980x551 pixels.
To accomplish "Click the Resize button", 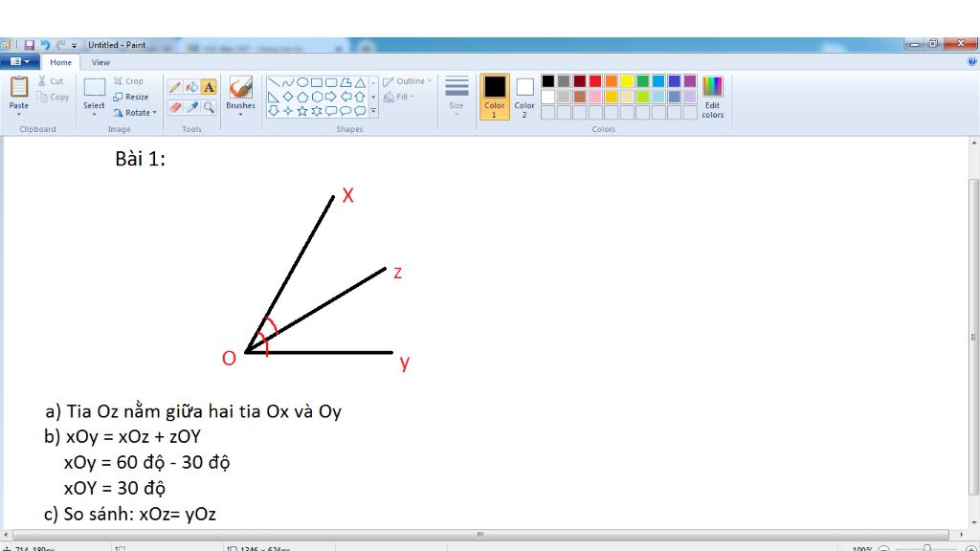I will tap(130, 97).
